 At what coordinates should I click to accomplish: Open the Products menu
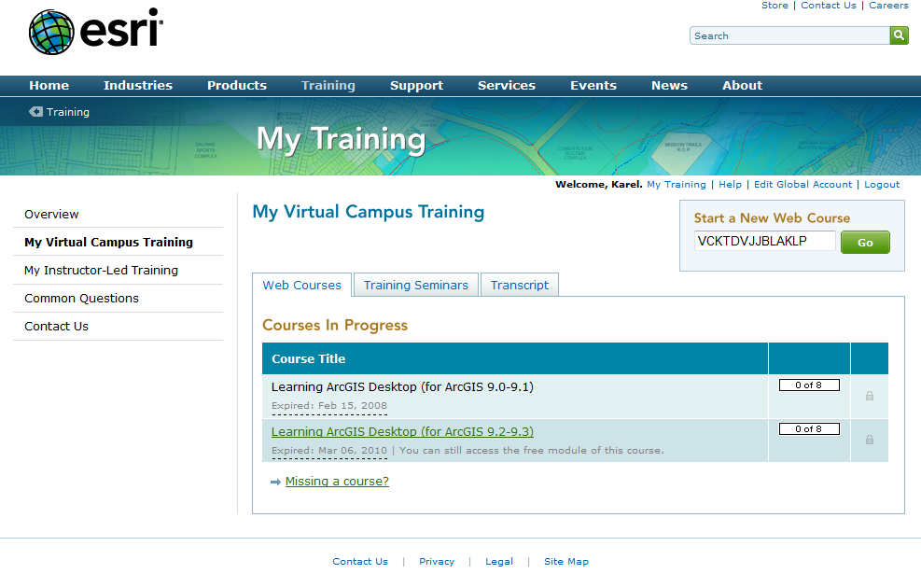[237, 86]
